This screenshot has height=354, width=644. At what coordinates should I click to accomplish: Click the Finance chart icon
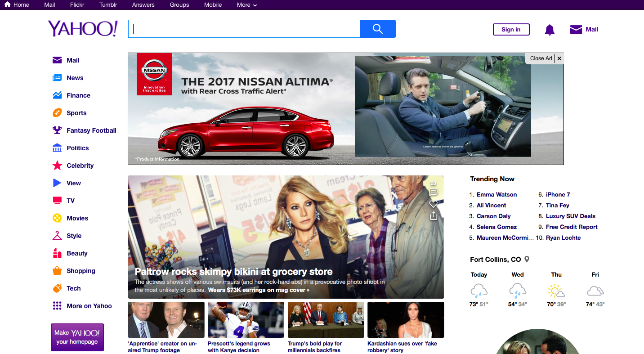(57, 95)
